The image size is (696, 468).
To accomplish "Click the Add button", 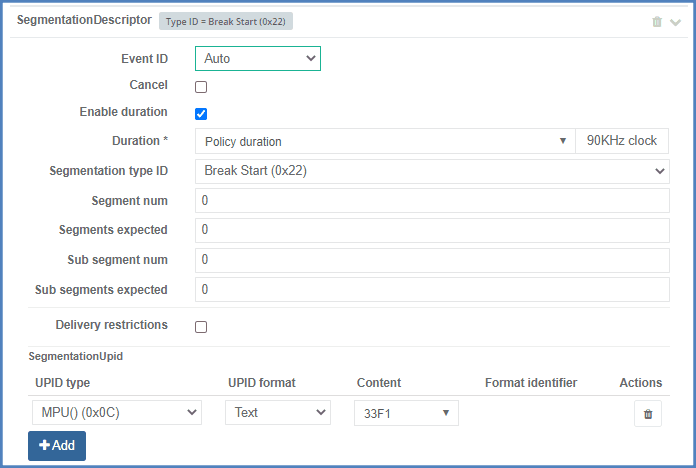I will (x=57, y=446).
